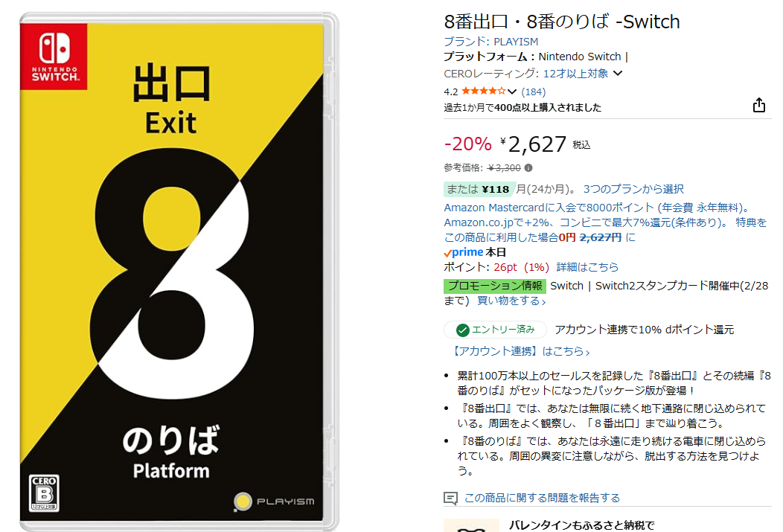
Task: Open the points 詳細はこちら link
Action: click(587, 267)
